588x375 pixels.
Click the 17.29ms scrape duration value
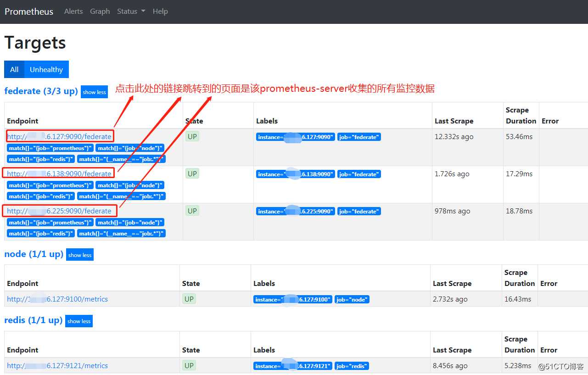(x=519, y=174)
